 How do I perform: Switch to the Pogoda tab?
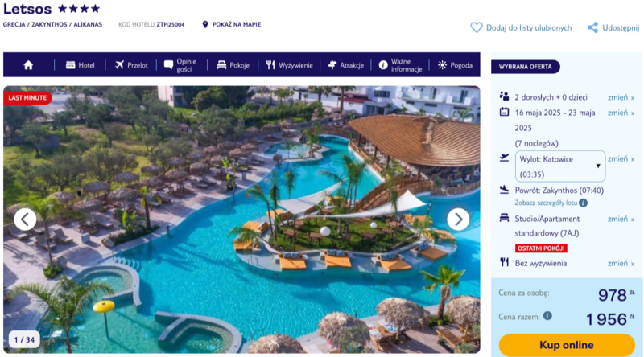click(455, 65)
